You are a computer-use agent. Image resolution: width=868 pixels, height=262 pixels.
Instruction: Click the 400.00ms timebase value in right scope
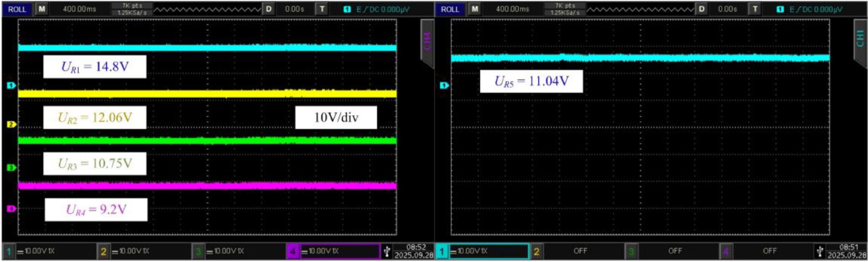tap(513, 9)
